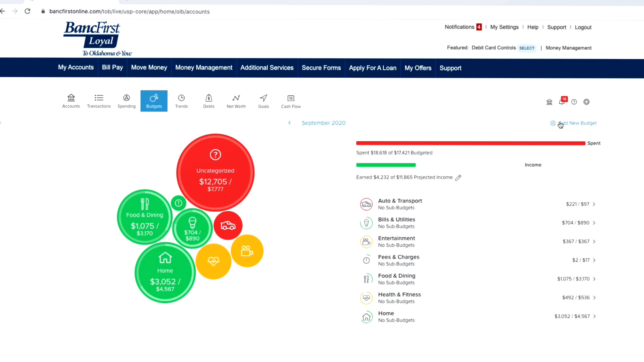Open the Net Worth graph icon
The image size is (644, 362).
pos(236,101)
